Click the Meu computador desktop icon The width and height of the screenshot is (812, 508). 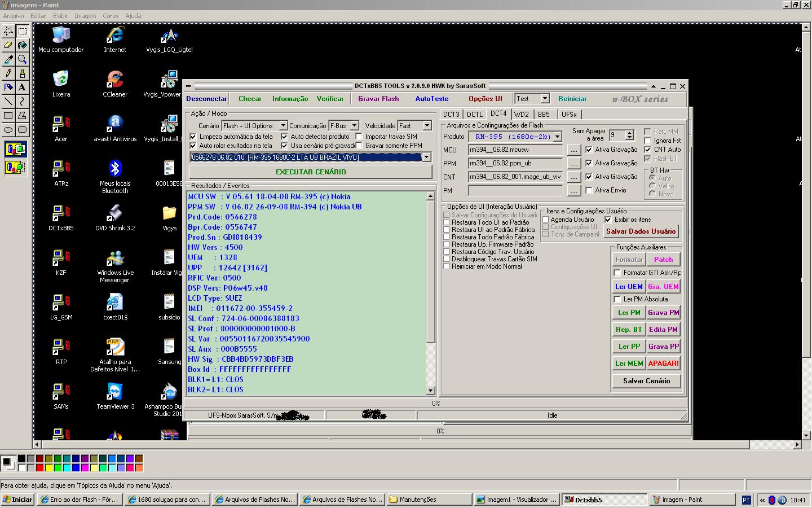pyautogui.click(x=61, y=39)
